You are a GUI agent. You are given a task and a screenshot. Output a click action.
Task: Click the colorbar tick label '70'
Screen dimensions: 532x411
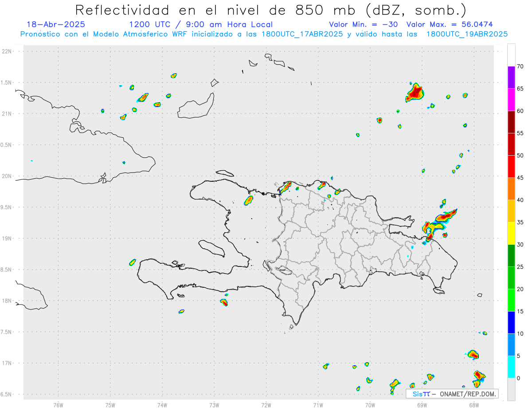[x=520, y=67]
